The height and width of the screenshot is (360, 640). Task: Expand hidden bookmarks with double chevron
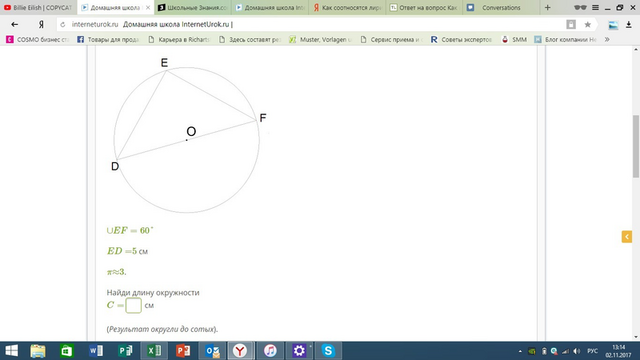pyautogui.click(x=607, y=40)
